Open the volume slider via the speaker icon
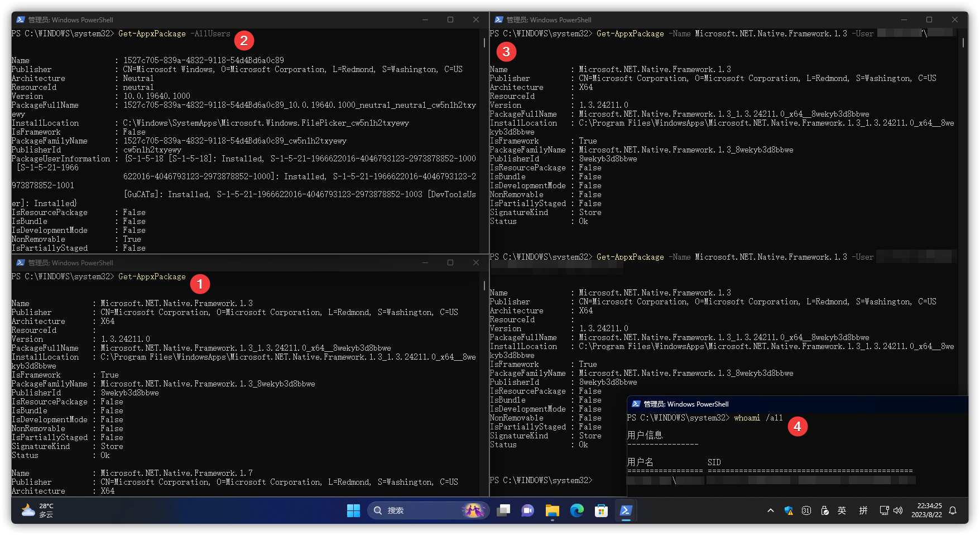Screen dimensions: 980x535 899,510
